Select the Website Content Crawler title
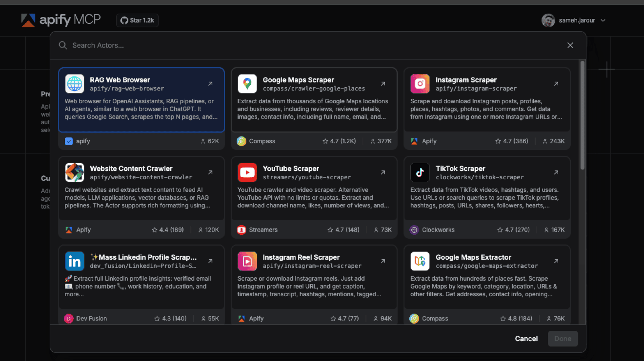Image resolution: width=644 pixels, height=361 pixels. (x=131, y=169)
